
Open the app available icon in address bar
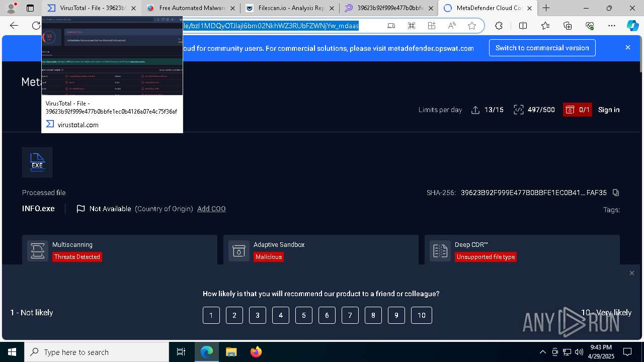[391, 26]
